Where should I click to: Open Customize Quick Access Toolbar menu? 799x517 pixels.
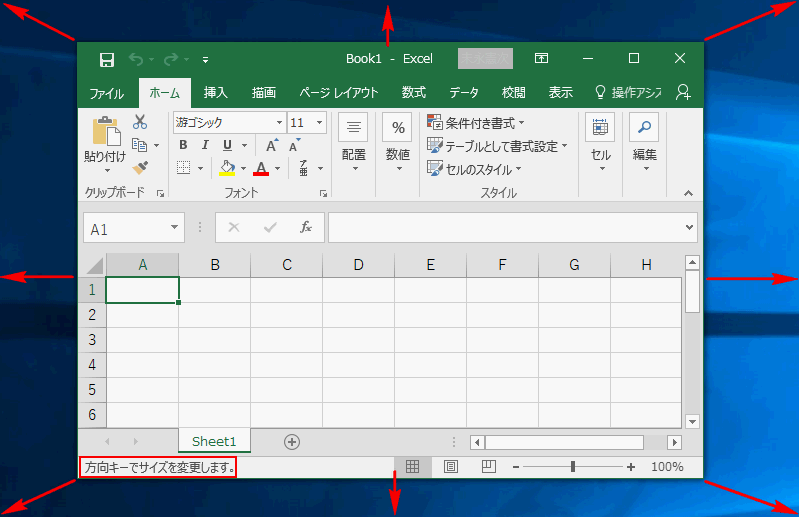tap(205, 60)
